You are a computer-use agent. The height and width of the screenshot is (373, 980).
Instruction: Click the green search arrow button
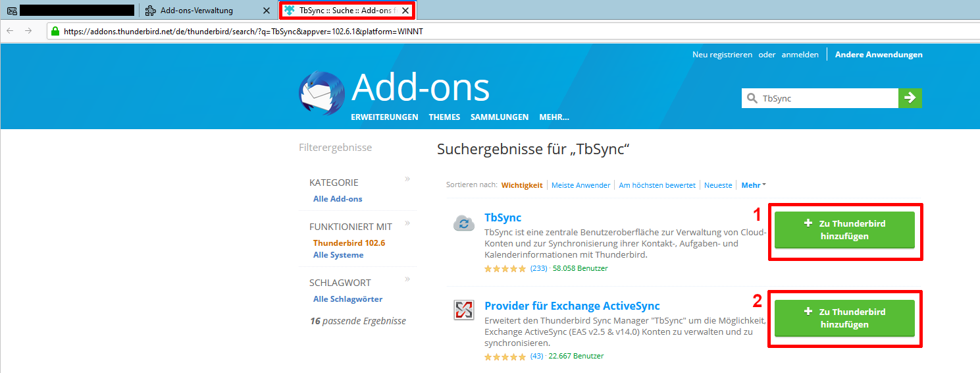910,98
